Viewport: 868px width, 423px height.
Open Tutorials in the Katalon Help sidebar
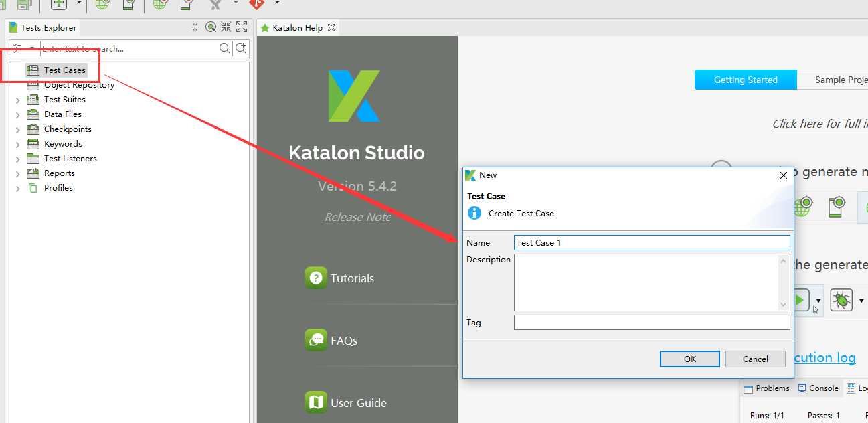[339, 278]
